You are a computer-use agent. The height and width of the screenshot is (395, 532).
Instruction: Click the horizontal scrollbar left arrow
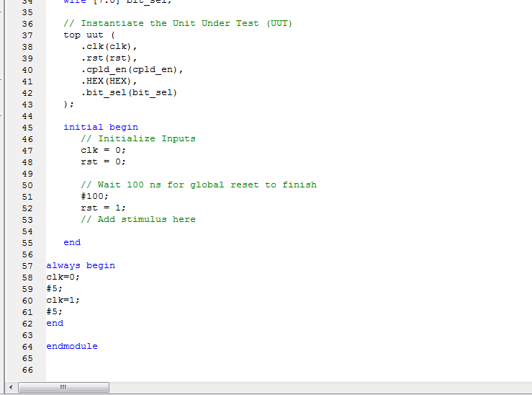tap(9, 388)
